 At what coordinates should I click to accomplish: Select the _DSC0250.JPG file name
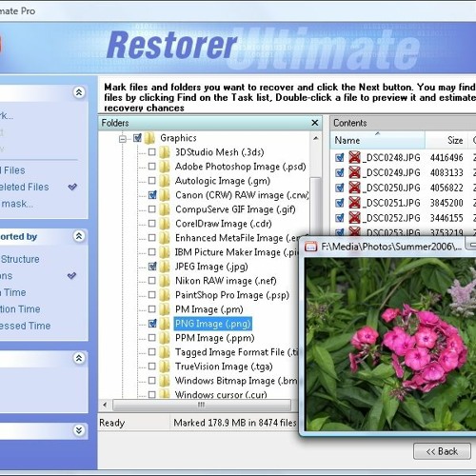tap(391, 188)
